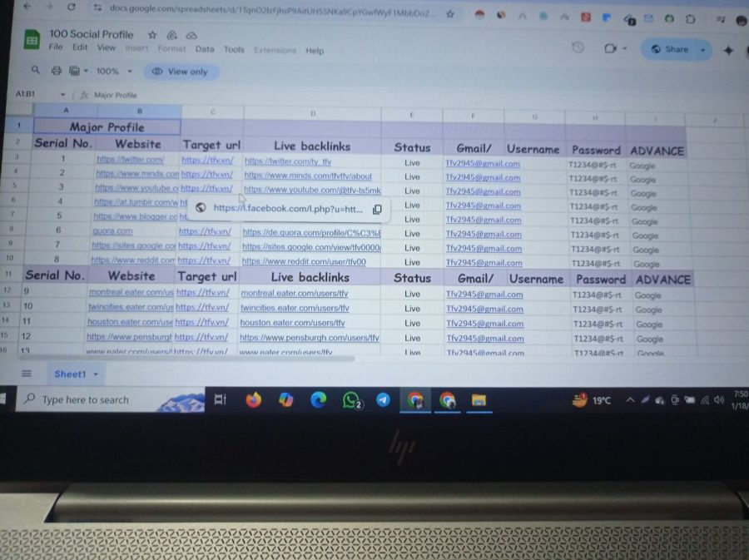
Task: Open the View menu
Action: coord(106,47)
